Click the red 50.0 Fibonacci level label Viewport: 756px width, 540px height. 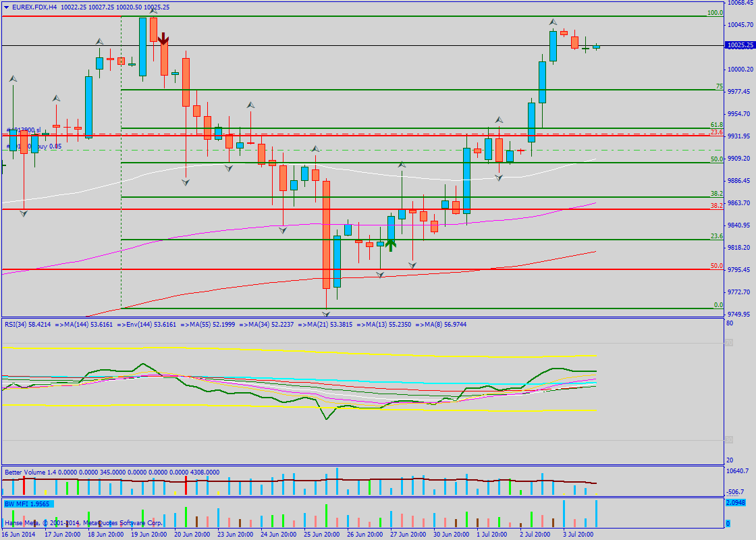coord(716,266)
